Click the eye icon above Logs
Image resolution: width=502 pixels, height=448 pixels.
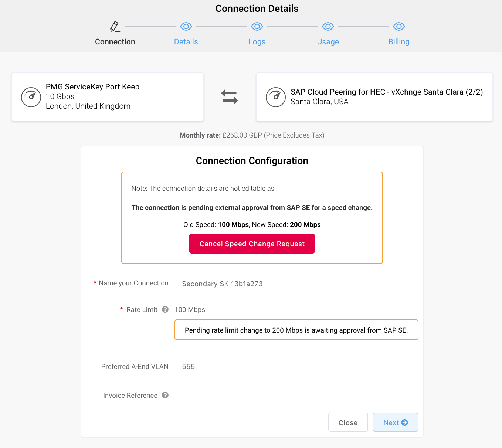257,27
